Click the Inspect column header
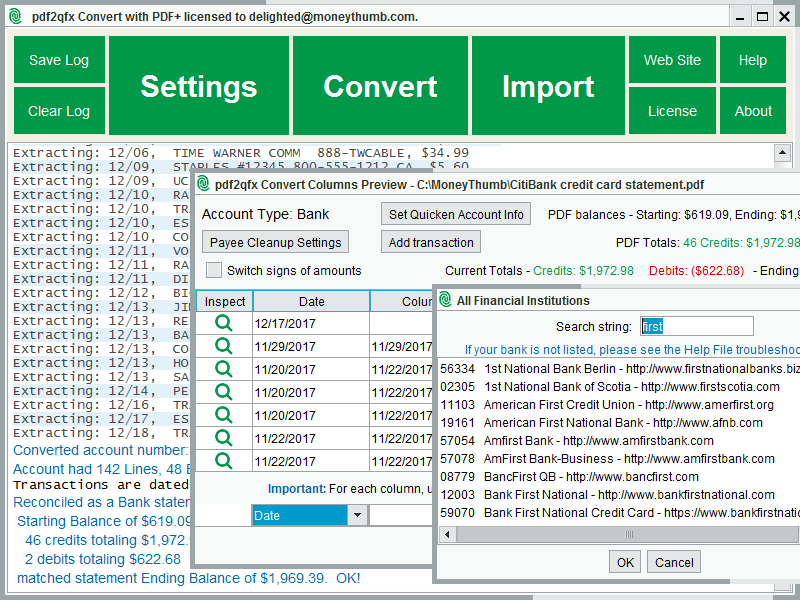The height and width of the screenshot is (600, 800). 224,302
